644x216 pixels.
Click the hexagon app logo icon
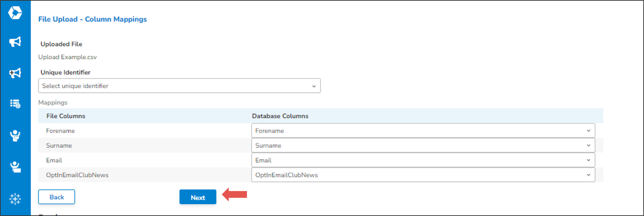15,13
